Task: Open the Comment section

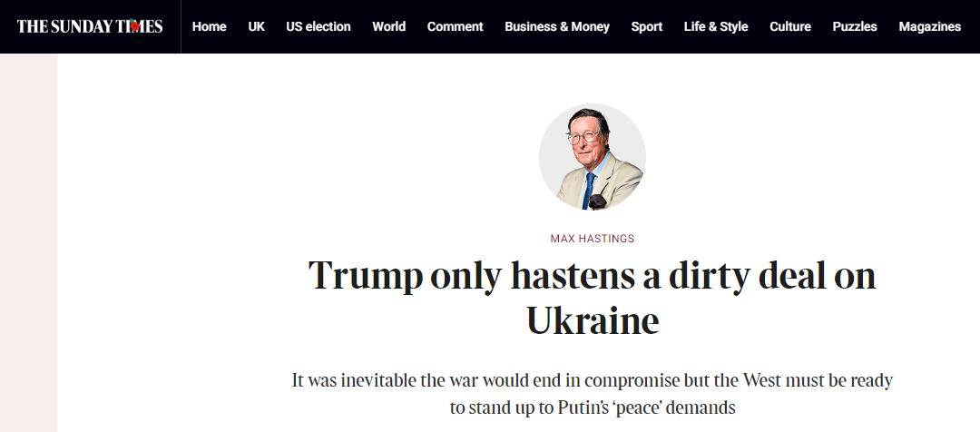Action: [455, 26]
